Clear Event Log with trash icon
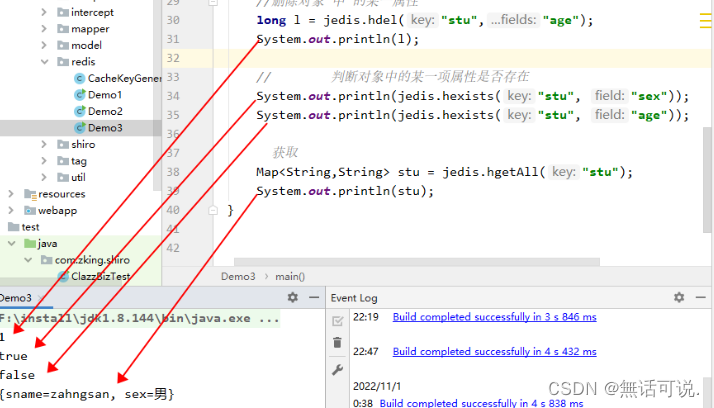 click(337, 342)
